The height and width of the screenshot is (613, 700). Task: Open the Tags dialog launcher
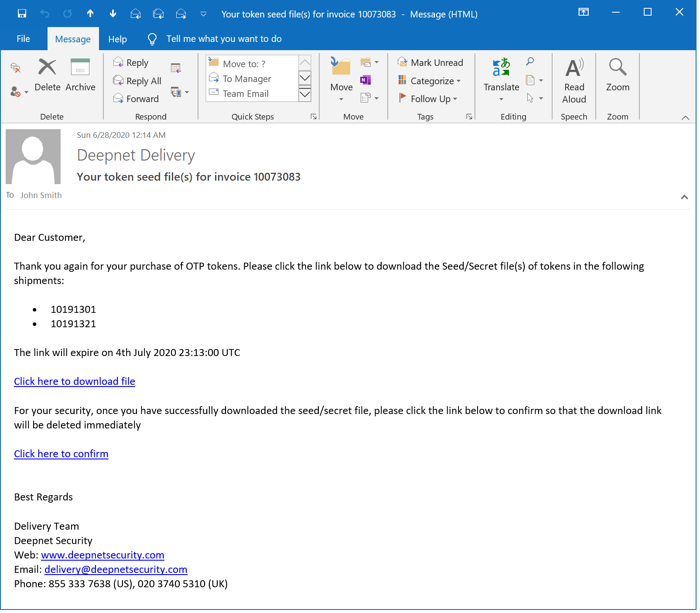pyautogui.click(x=469, y=116)
